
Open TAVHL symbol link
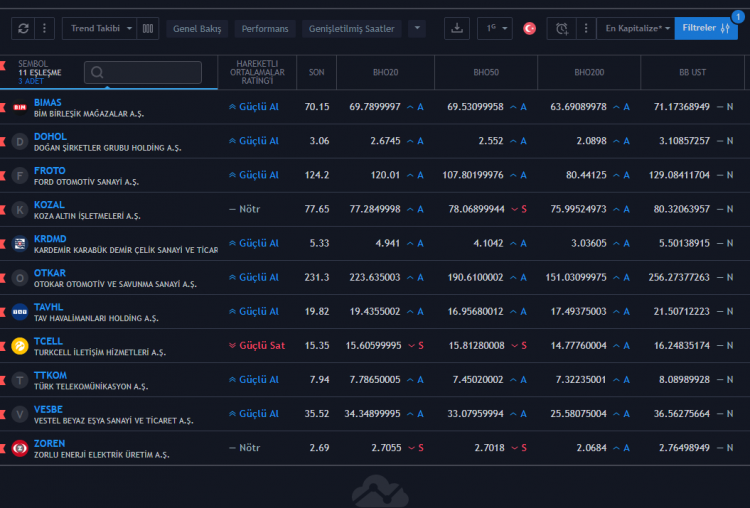click(x=48, y=307)
